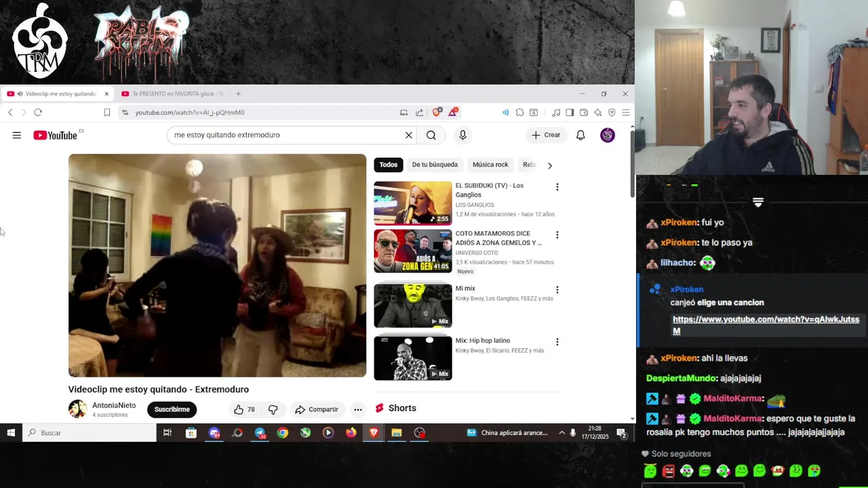This screenshot has width=868, height=488.
Task: Open Brave wallet icon in toolbar
Action: coord(583,113)
